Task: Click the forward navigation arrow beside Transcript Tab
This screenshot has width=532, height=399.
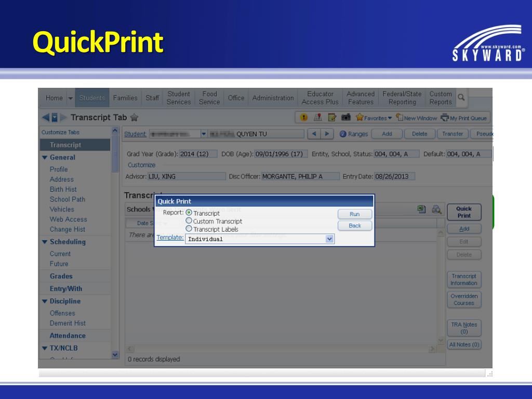Action: coord(63,117)
